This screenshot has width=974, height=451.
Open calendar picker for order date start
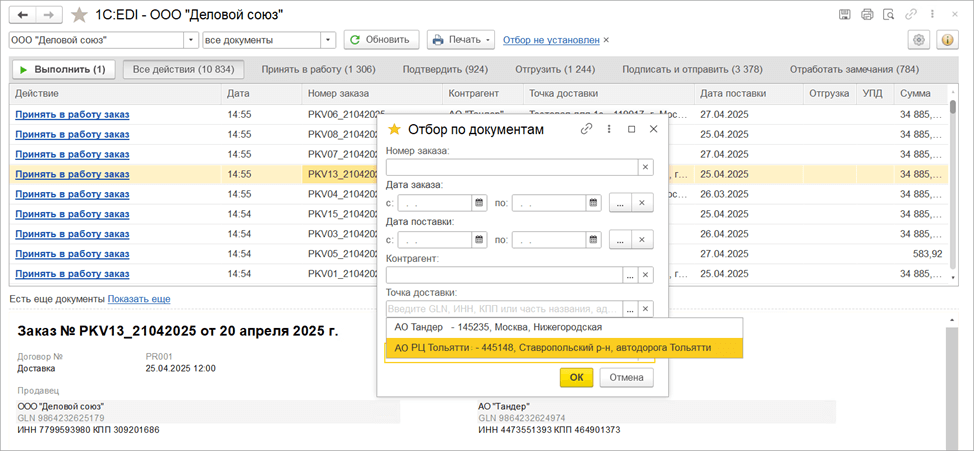tap(479, 203)
